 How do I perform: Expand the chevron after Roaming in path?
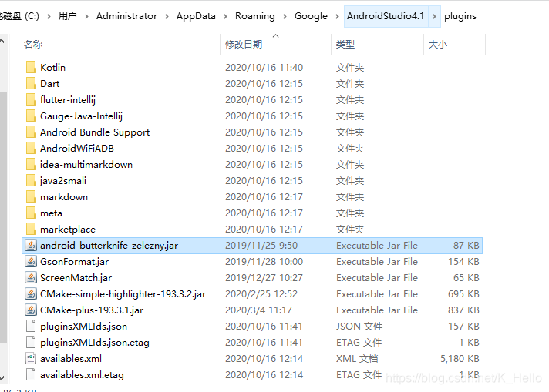[x=285, y=16]
